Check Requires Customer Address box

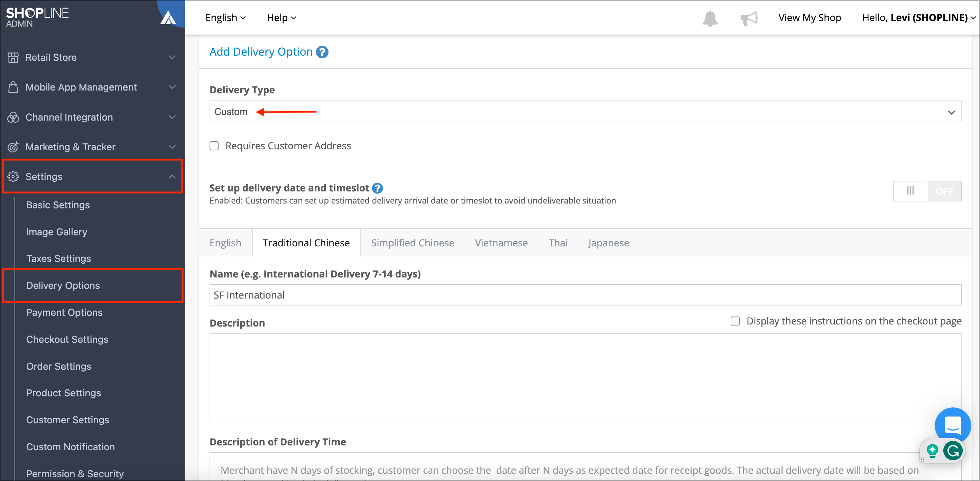coord(214,146)
